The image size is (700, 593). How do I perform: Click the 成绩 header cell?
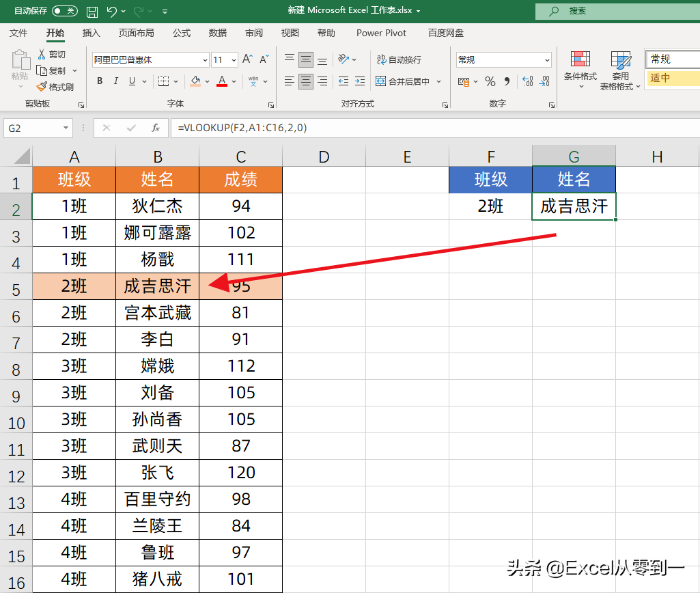pyautogui.click(x=241, y=180)
